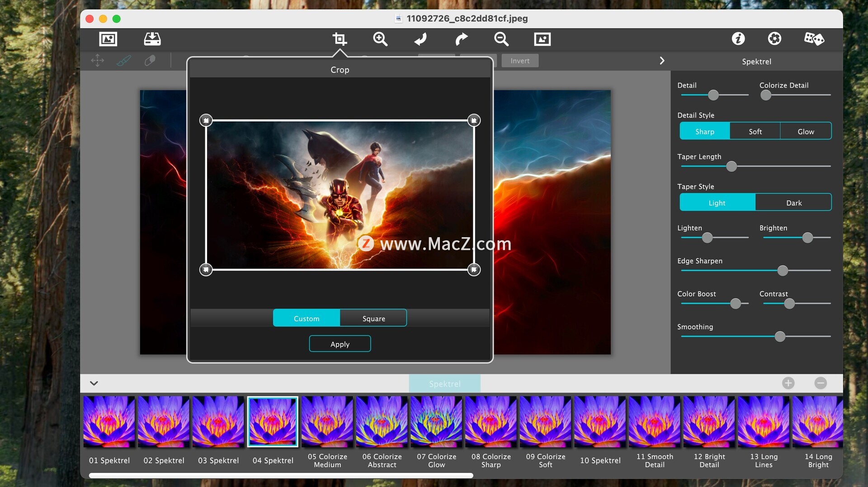Adjust the Smoothing slider
The image size is (868, 487).
[780, 337]
